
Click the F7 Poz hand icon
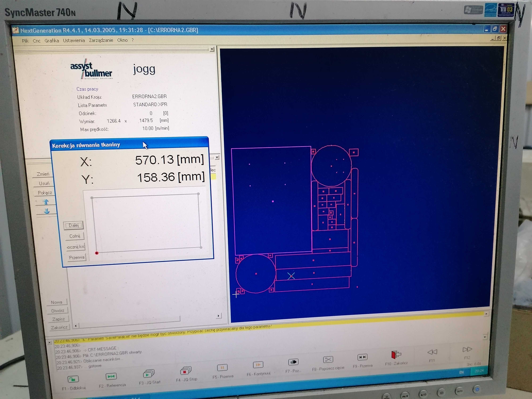coord(293,362)
